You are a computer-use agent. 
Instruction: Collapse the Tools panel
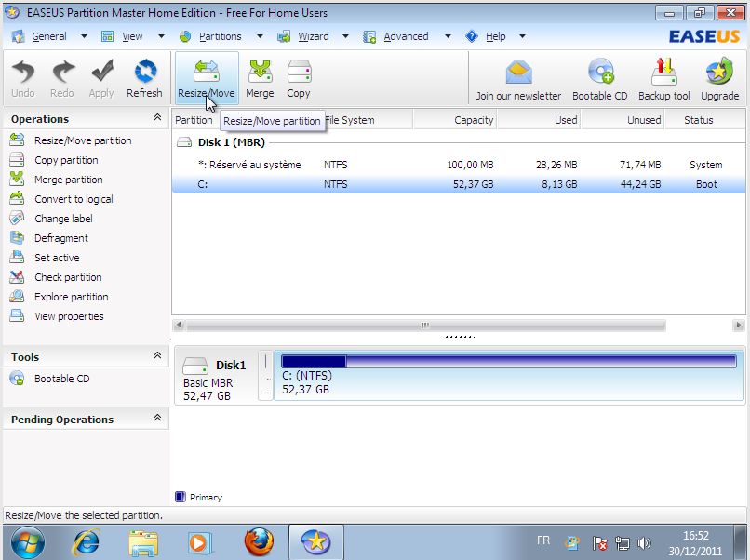[157, 355]
